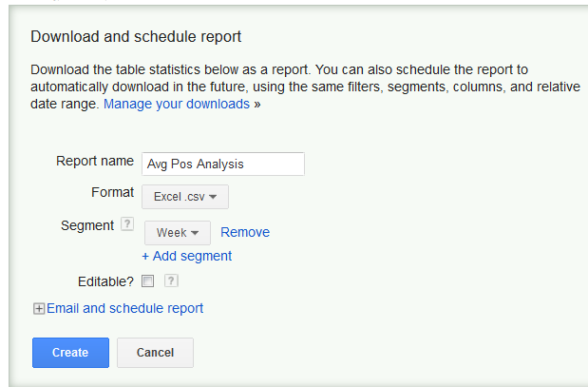Screen dimensions: 588x387
Task: Click the caret arrow inside Week dropdown
Action: (x=195, y=233)
